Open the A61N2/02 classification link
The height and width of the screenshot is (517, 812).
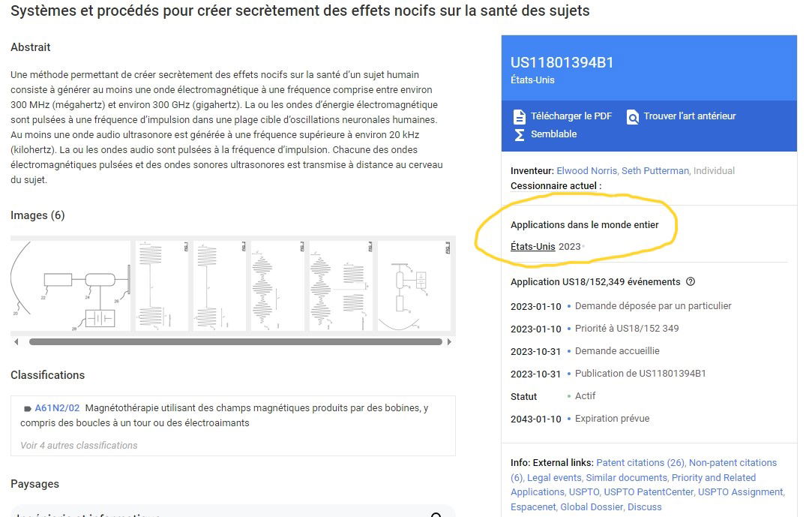click(57, 408)
